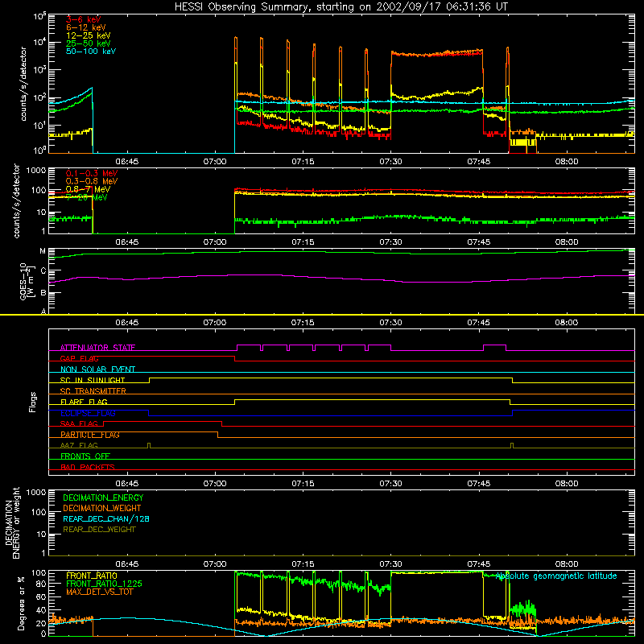Click the Flags panel axis label
The image size is (644, 644).
coord(33,402)
